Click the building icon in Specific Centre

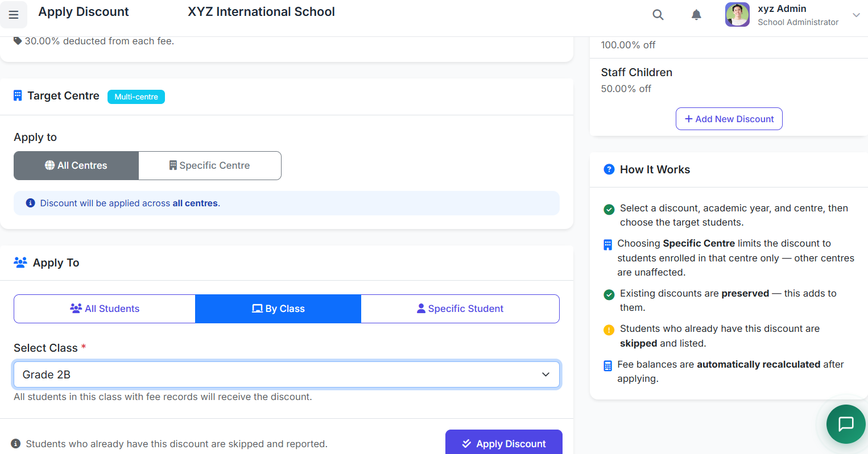pyautogui.click(x=173, y=165)
